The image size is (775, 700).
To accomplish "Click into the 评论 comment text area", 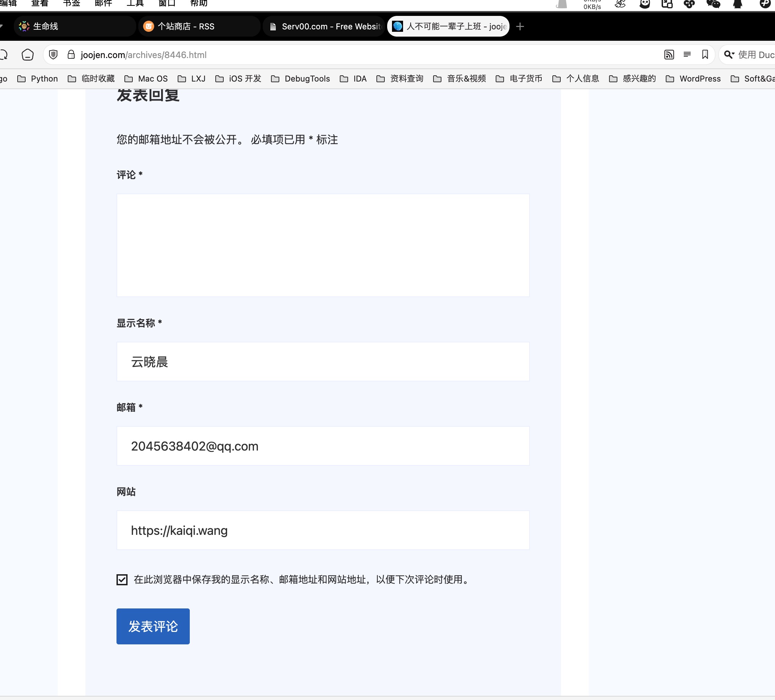I will pyautogui.click(x=323, y=245).
